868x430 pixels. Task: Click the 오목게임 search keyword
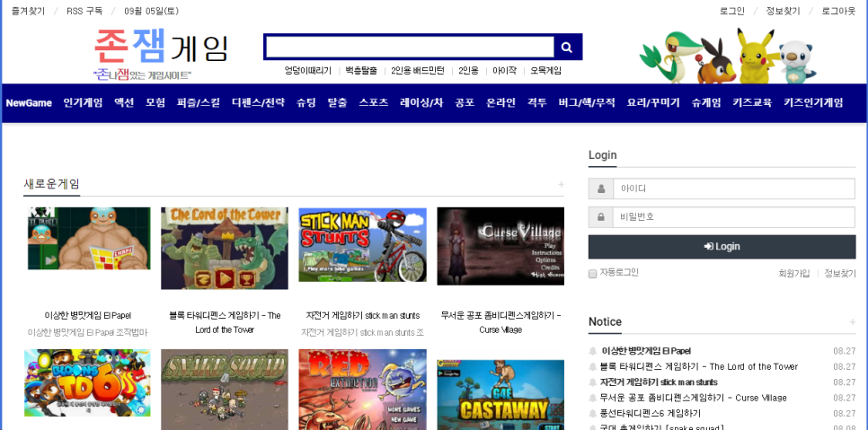point(545,71)
